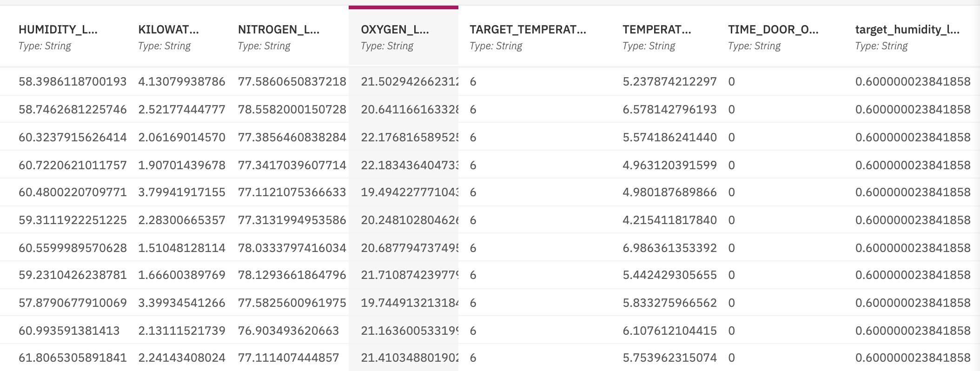Click oxygen cell starting 20.6411661
Screen dimensions: 980x371
coord(410,110)
